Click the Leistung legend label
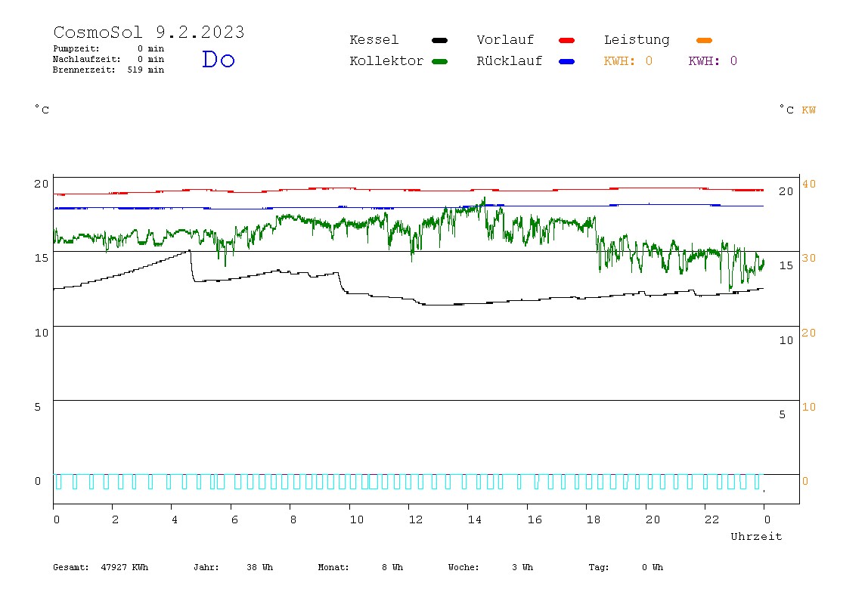 (637, 40)
